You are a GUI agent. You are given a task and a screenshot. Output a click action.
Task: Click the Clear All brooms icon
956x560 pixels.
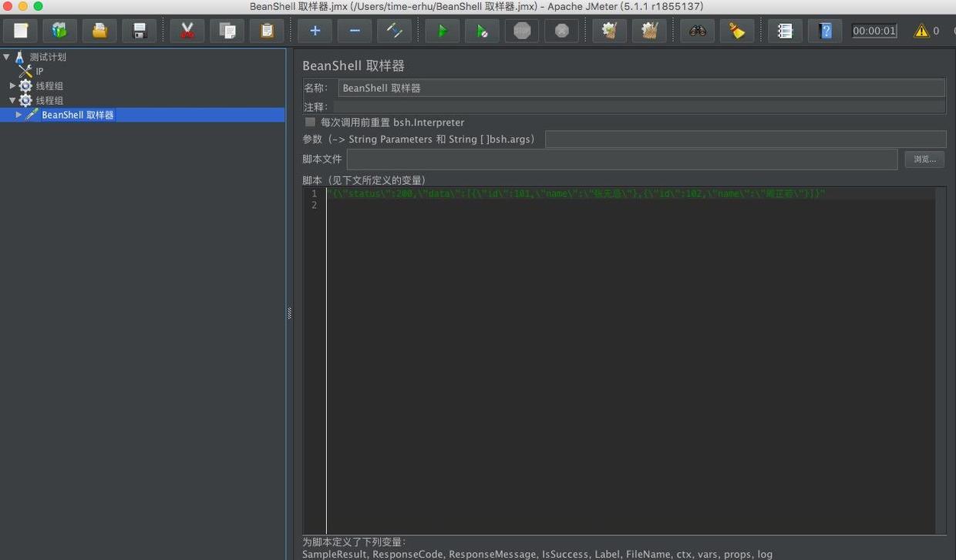tap(649, 31)
